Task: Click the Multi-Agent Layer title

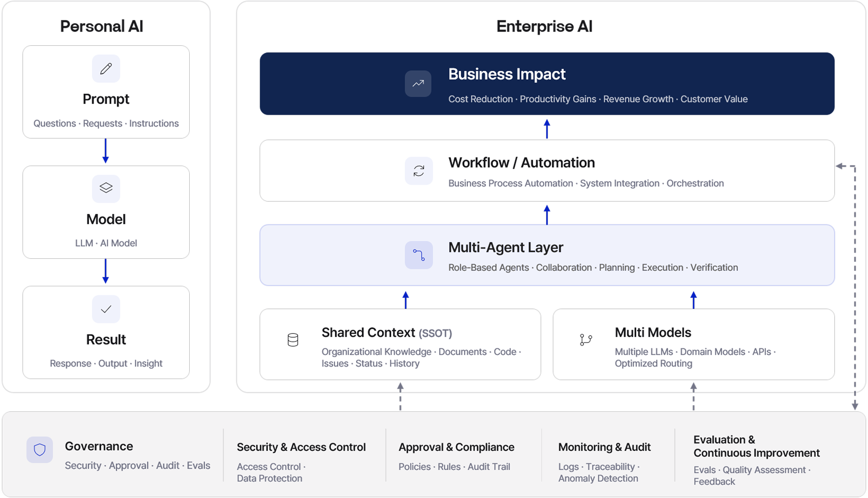Action: pyautogui.click(x=505, y=247)
